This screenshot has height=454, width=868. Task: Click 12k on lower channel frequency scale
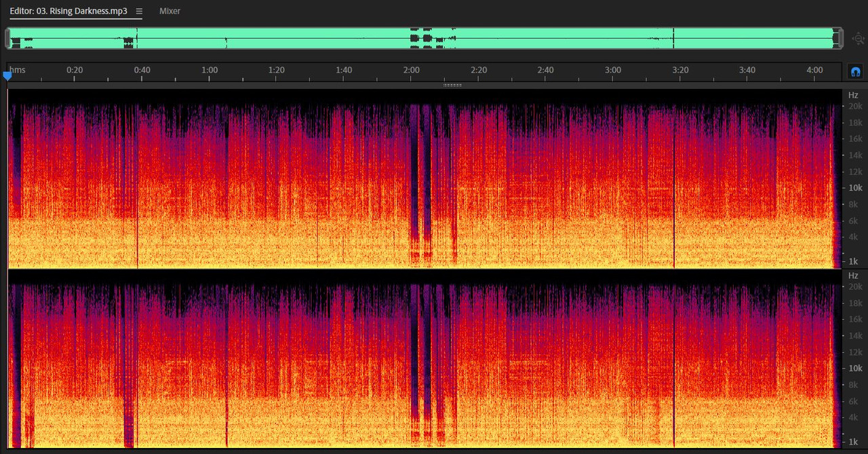coord(855,352)
